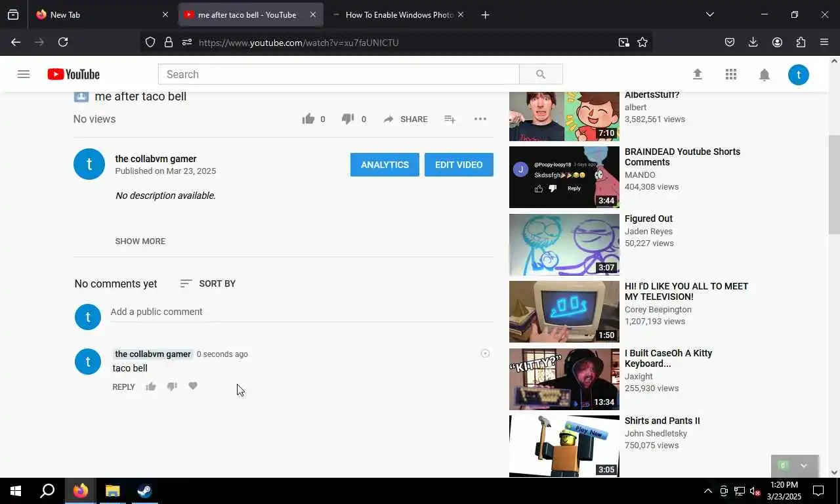This screenshot has height=504, width=840.
Task: Open the Figured Out video thumbnail
Action: click(x=564, y=245)
